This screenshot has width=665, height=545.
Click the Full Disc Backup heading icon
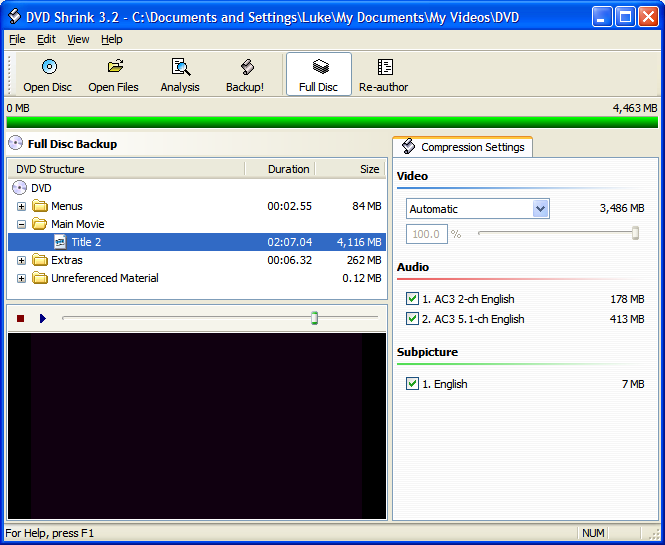pyautogui.click(x=16, y=143)
